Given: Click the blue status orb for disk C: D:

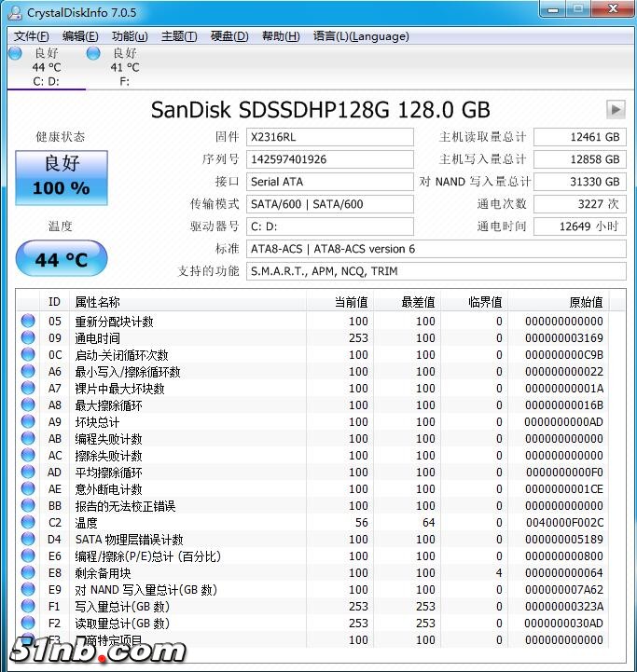Looking at the screenshot, I should 16,53.
